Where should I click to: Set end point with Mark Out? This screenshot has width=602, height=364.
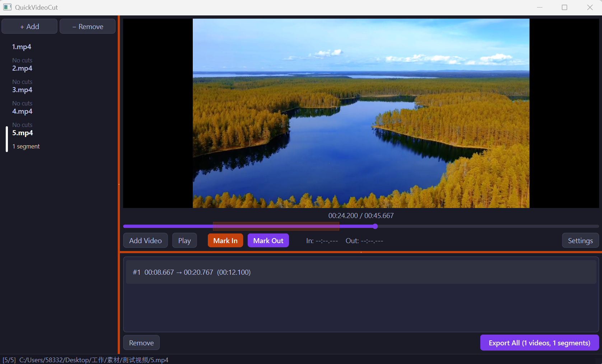(x=268, y=241)
